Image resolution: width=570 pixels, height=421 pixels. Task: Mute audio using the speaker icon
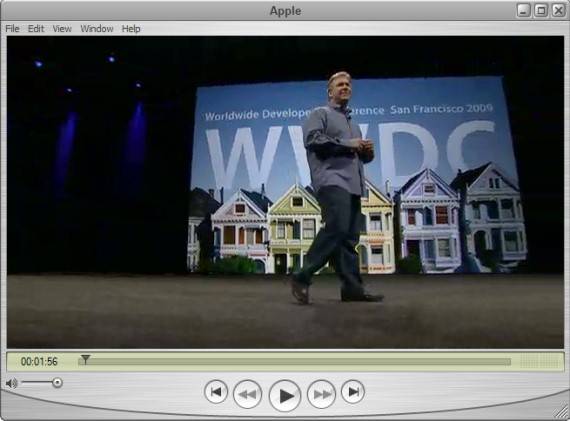[x=11, y=383]
